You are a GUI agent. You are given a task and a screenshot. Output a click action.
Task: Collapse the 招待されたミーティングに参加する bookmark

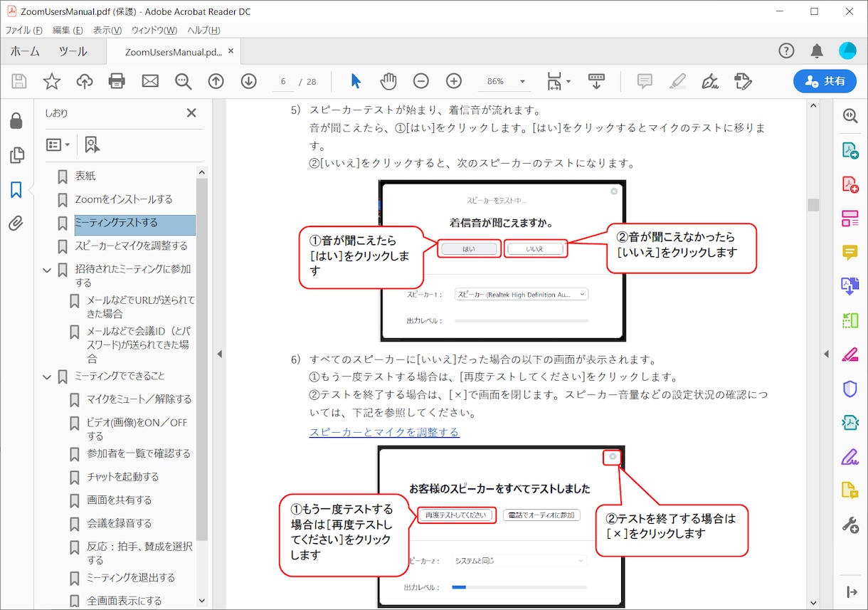tap(47, 270)
